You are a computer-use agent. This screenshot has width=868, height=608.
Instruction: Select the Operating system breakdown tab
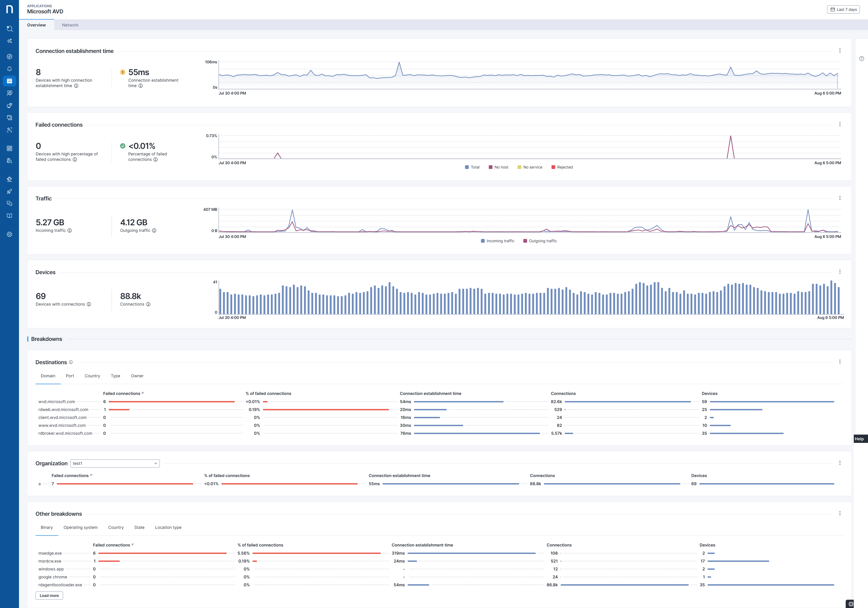tap(80, 527)
